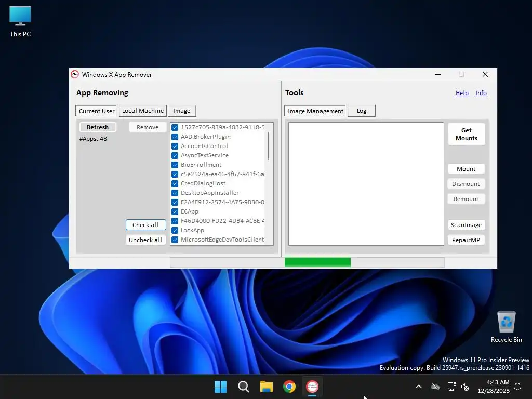
Task: Click the Remount button
Action: (466, 199)
